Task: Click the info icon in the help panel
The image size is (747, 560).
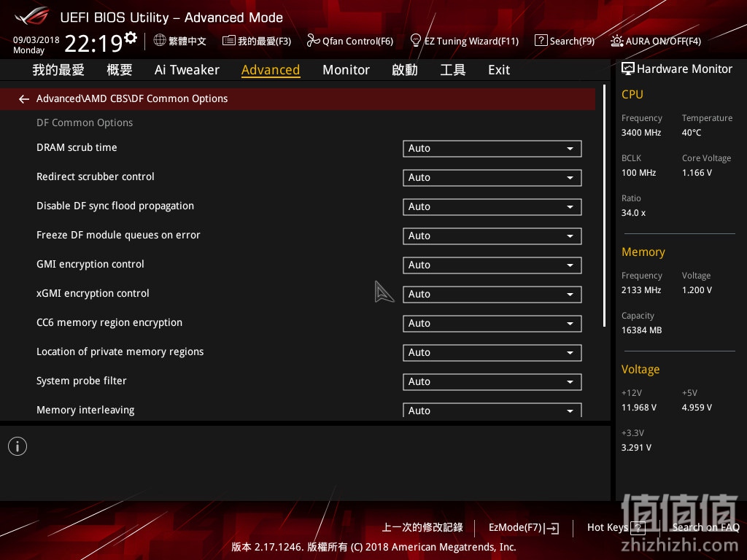Action: 18,446
